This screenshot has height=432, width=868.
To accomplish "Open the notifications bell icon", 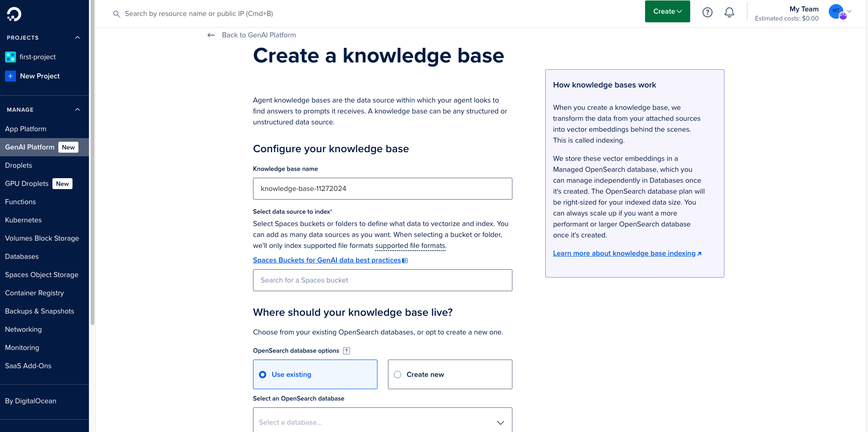I will pos(729,12).
